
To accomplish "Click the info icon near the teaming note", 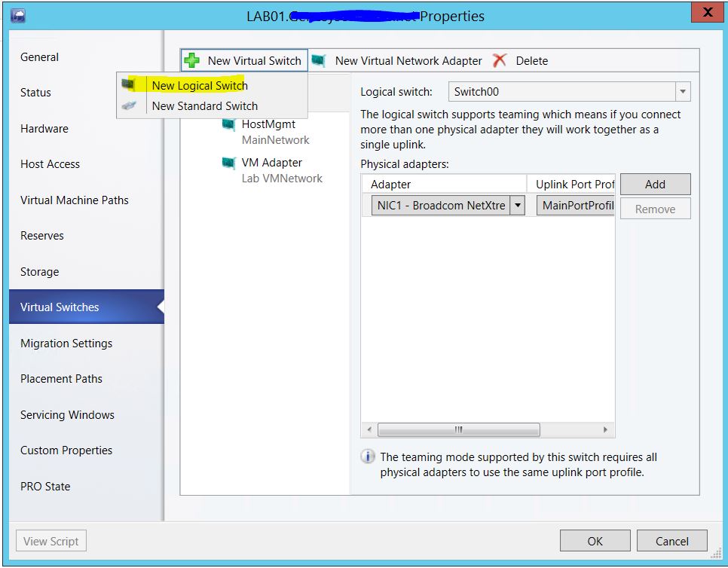I will [x=367, y=456].
